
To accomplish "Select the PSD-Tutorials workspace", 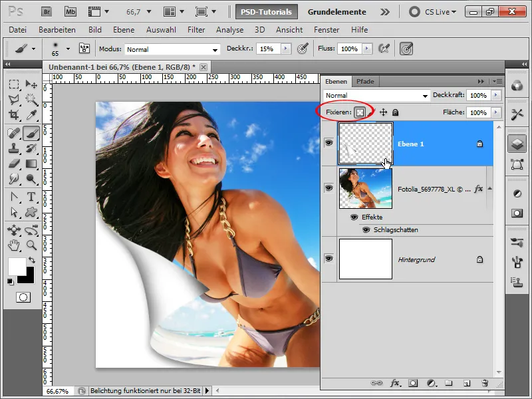I will point(267,12).
